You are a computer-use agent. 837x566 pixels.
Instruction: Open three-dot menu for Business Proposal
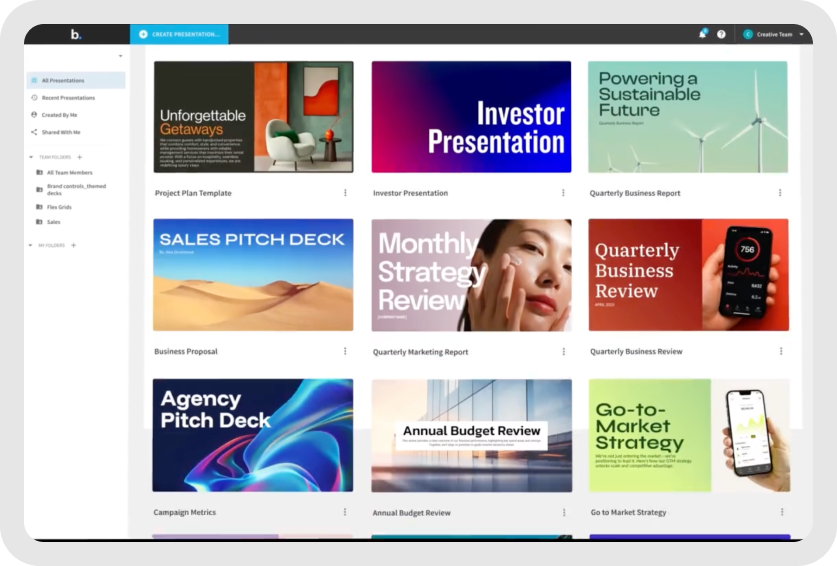[x=345, y=351]
